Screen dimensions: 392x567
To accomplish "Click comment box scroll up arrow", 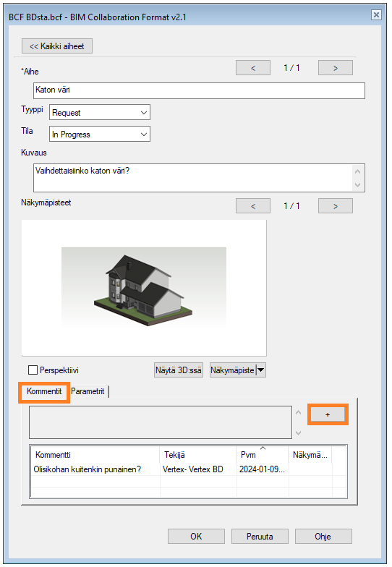I will tap(298, 412).
